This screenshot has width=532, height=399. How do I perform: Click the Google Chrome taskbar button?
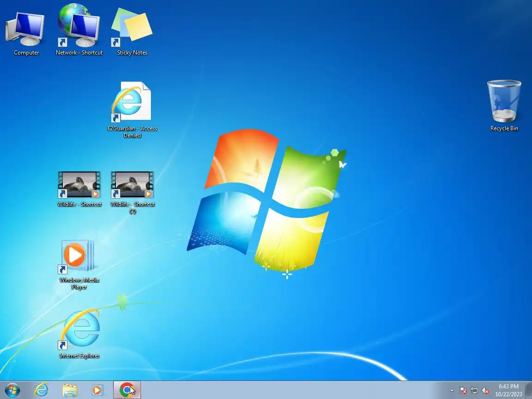127,390
